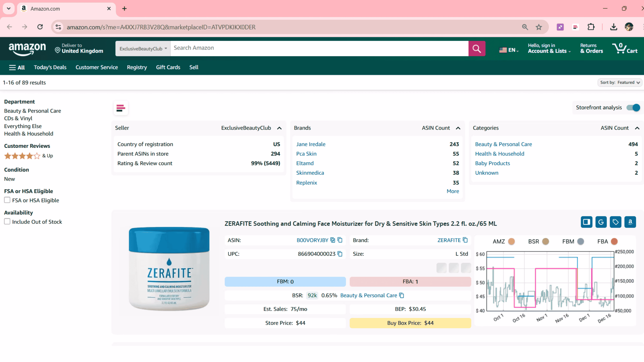Click the price tag icon on product card
The height and width of the screenshot is (362, 644).
click(x=615, y=222)
